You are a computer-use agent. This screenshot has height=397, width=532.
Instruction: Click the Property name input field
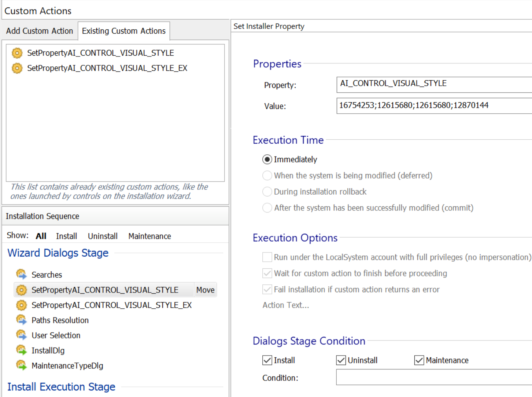coord(432,84)
